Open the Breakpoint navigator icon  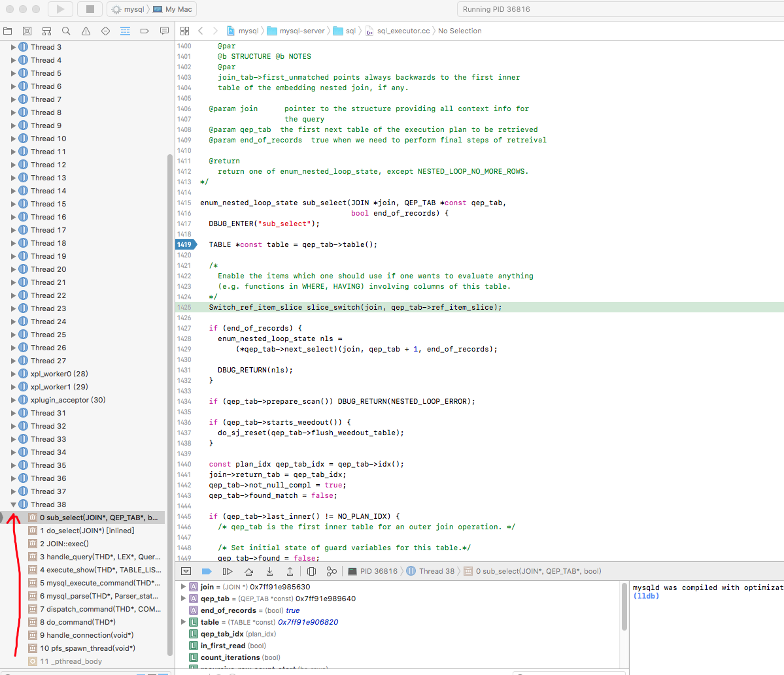pyautogui.click(x=145, y=31)
